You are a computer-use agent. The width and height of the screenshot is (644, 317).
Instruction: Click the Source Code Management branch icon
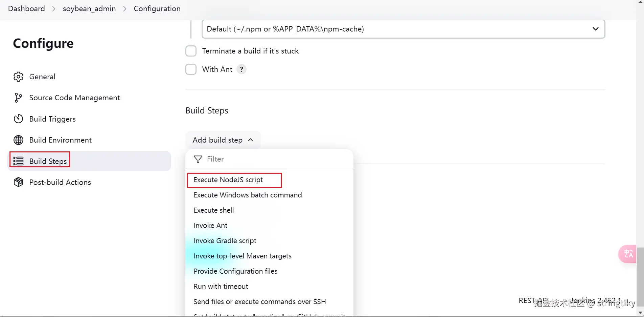point(18,98)
